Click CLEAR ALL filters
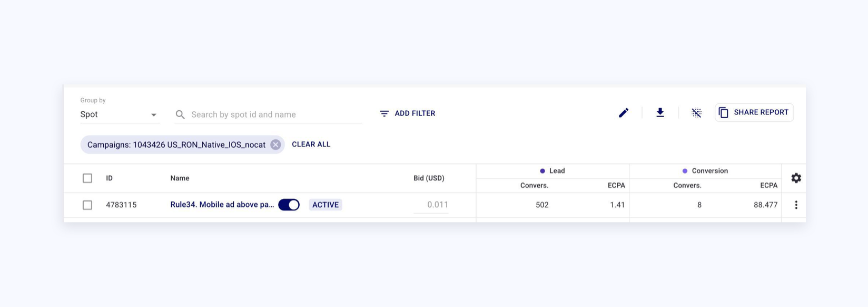868x307 pixels. [311, 145]
